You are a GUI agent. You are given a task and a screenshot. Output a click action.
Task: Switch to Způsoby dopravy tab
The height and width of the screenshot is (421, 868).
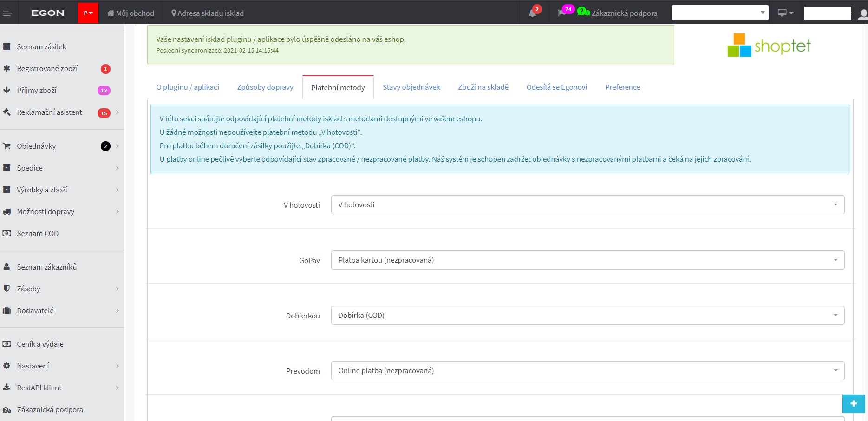pyautogui.click(x=265, y=87)
